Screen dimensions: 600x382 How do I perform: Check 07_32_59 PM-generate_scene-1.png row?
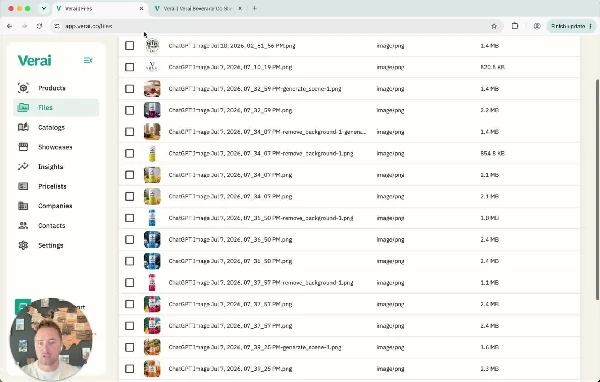point(130,89)
